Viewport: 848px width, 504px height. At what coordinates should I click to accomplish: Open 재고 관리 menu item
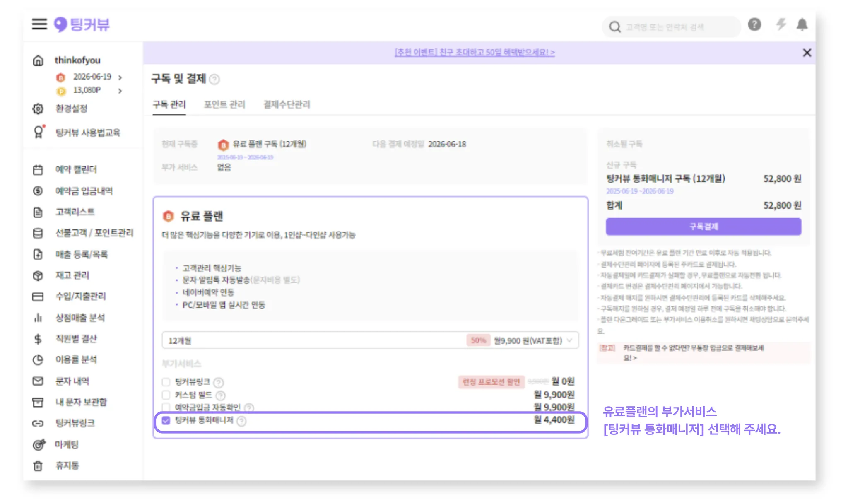72,275
